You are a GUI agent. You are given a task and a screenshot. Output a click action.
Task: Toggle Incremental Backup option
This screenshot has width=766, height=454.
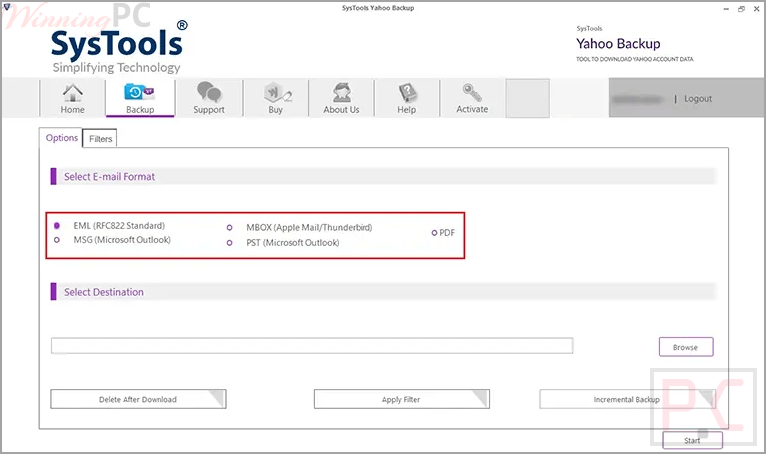[x=627, y=399]
